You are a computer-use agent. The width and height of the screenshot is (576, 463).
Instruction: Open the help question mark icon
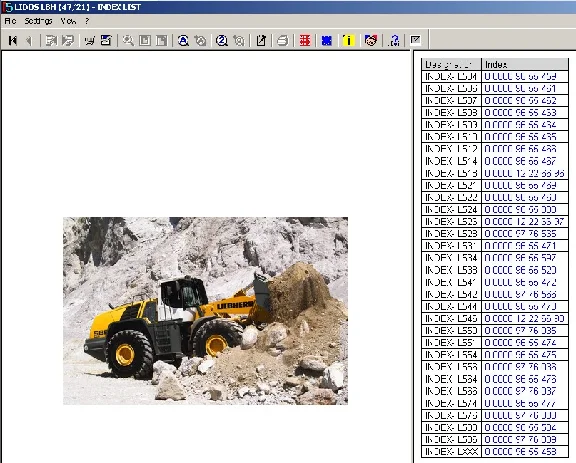coord(394,40)
